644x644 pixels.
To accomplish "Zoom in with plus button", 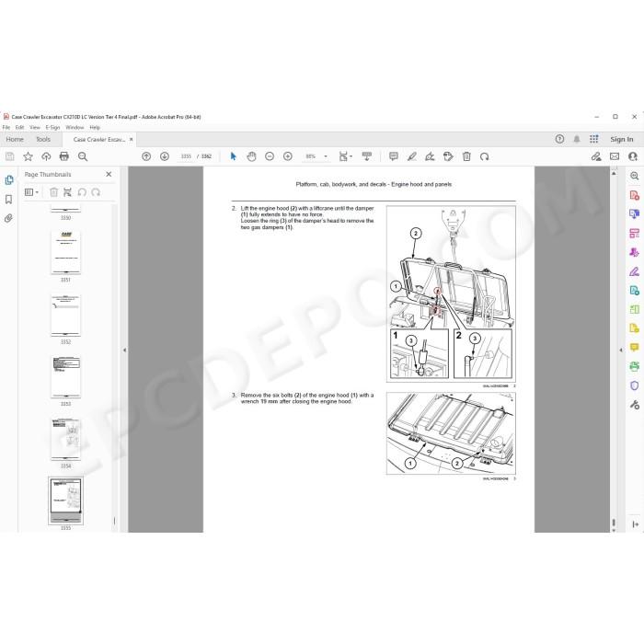I will (287, 156).
